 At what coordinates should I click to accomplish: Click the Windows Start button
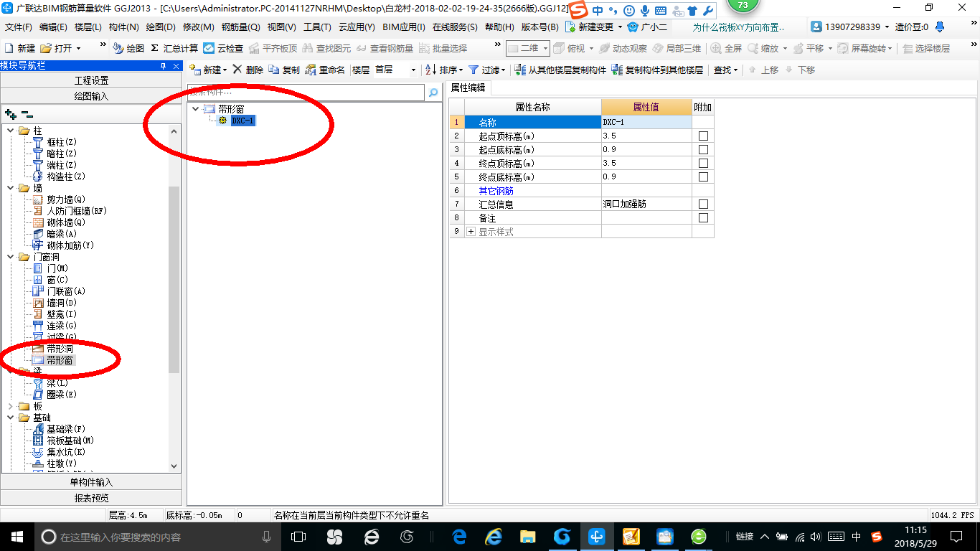pyautogui.click(x=17, y=536)
